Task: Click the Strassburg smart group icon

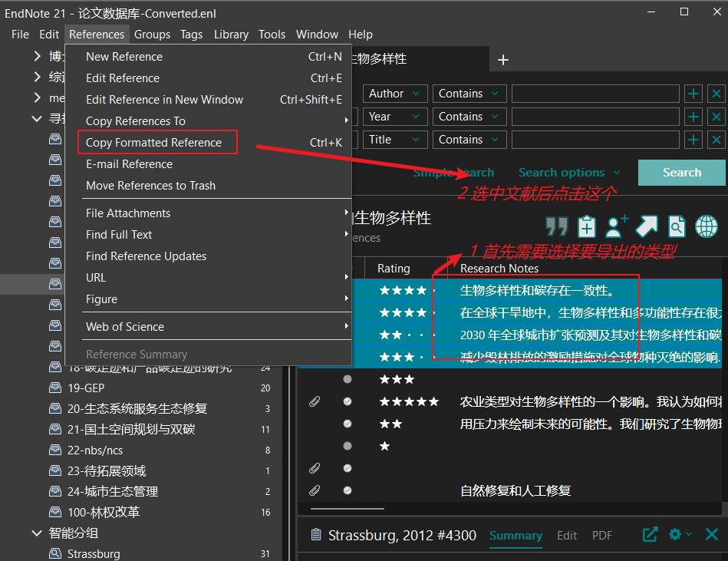Action: pos(55,553)
